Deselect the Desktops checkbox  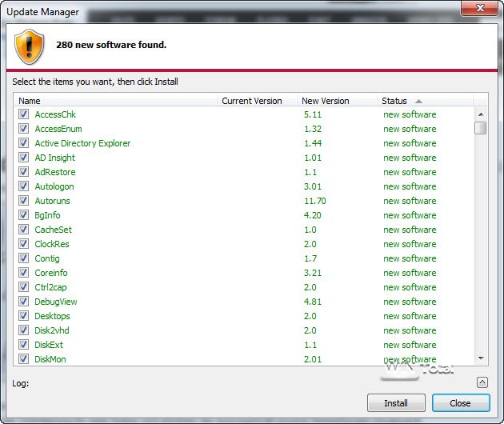coord(23,316)
